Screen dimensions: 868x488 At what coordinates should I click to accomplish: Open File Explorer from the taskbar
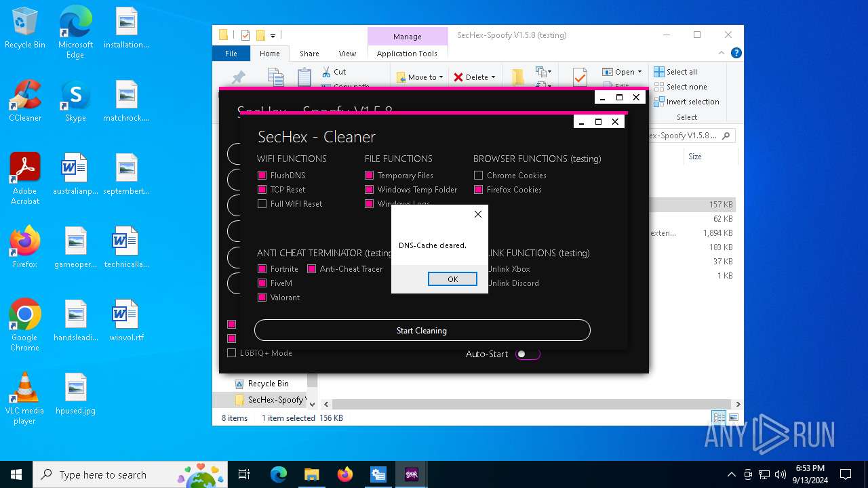click(x=311, y=474)
